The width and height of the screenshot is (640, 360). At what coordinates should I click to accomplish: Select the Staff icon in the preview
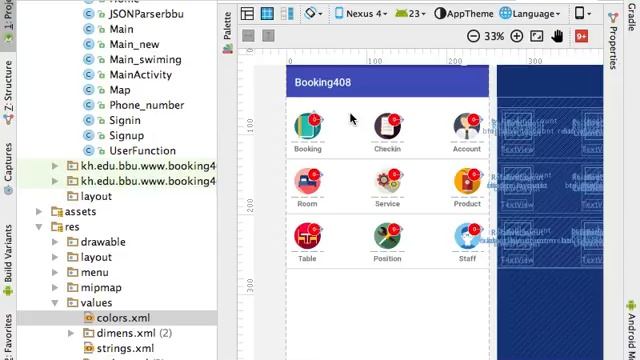tap(467, 236)
